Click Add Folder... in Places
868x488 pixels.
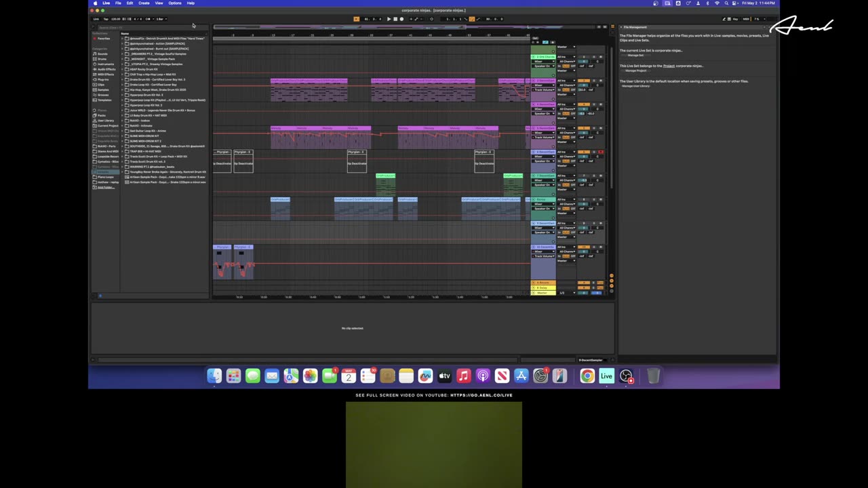click(x=106, y=187)
